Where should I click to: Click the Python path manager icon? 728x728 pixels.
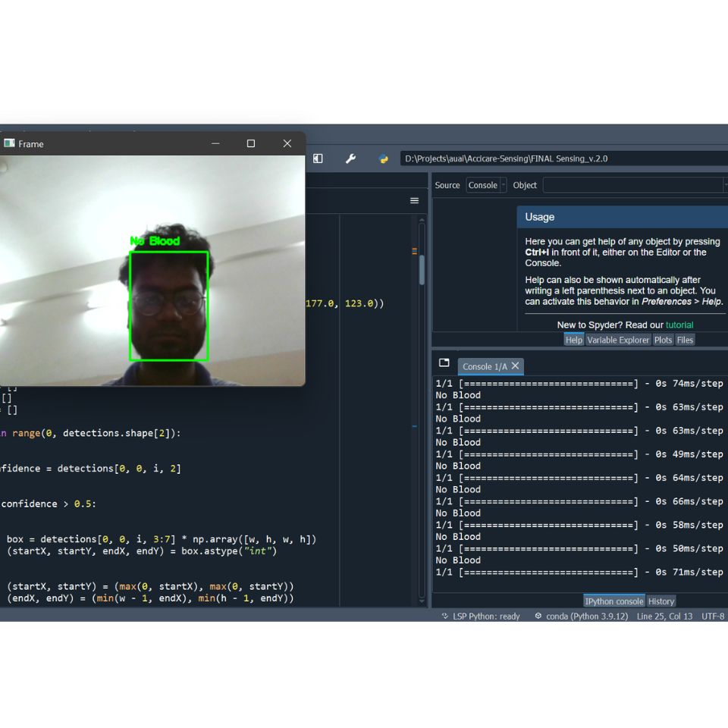384,158
